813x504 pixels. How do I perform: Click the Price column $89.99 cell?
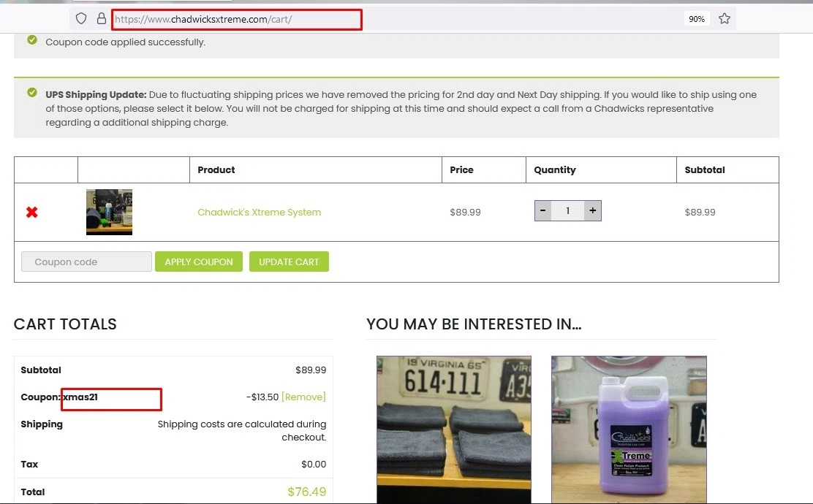(465, 212)
